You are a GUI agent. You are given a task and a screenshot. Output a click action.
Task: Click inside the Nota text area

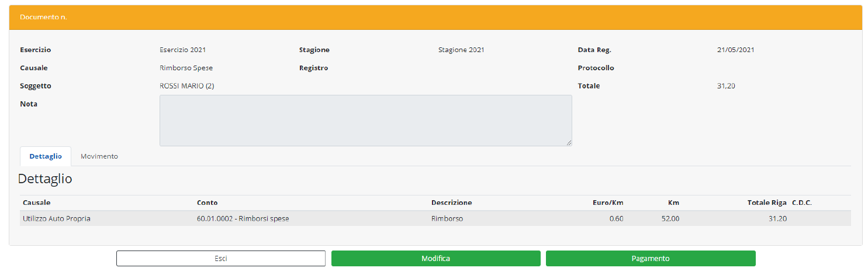[365, 120]
